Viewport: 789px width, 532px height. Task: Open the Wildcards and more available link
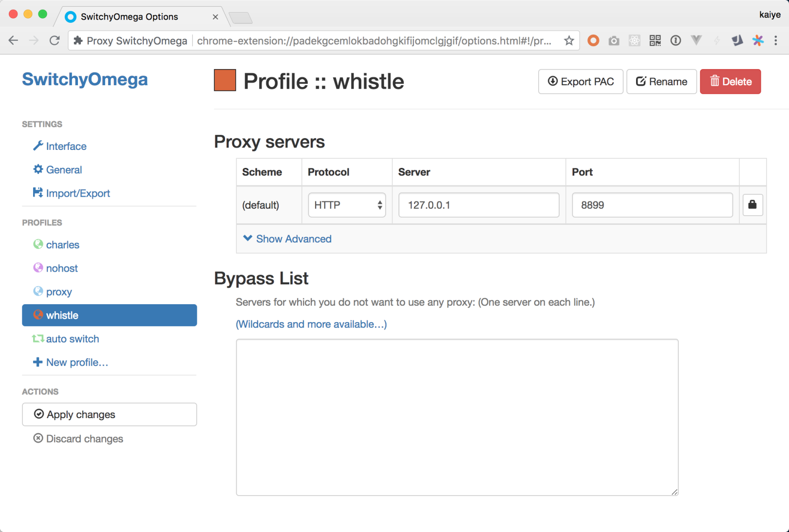tap(311, 324)
